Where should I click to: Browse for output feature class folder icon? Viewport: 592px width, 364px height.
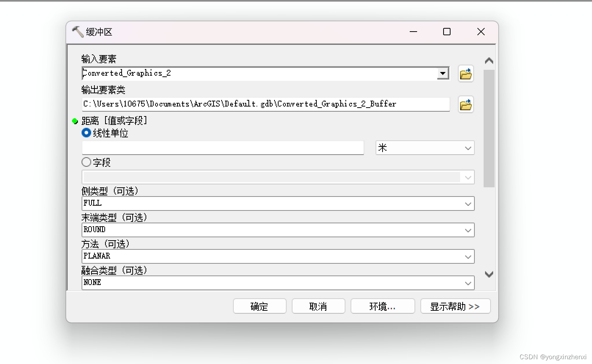[x=466, y=105]
